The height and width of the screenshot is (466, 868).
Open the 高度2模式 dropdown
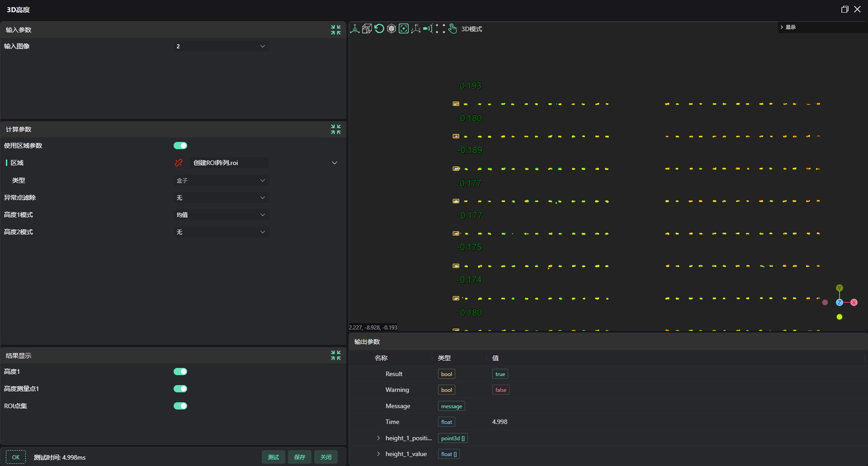click(221, 232)
